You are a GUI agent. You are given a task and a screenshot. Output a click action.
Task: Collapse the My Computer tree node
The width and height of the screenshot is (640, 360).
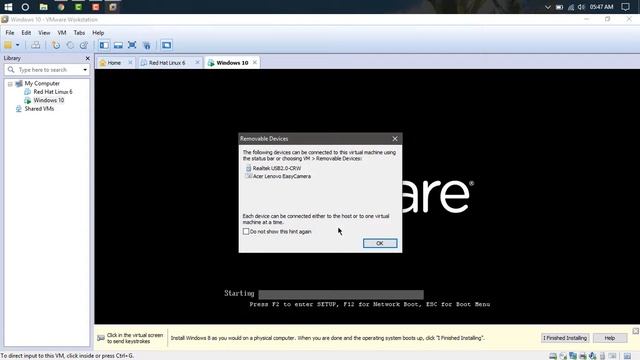point(10,84)
